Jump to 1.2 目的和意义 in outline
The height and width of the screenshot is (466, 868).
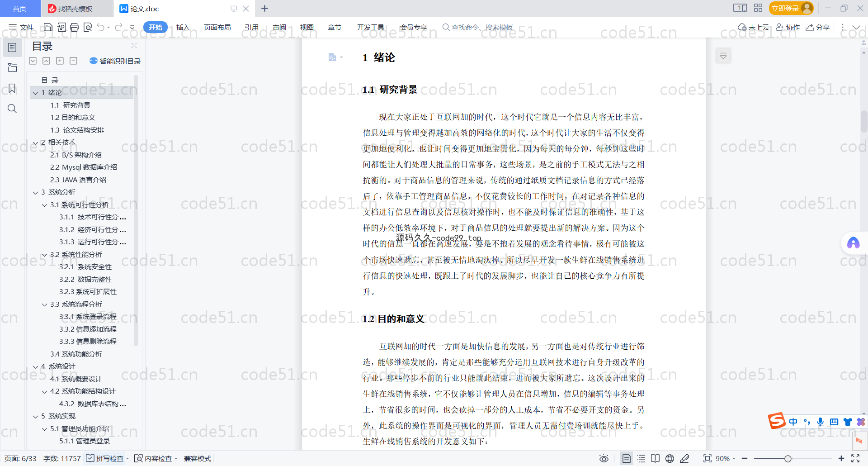click(x=73, y=118)
